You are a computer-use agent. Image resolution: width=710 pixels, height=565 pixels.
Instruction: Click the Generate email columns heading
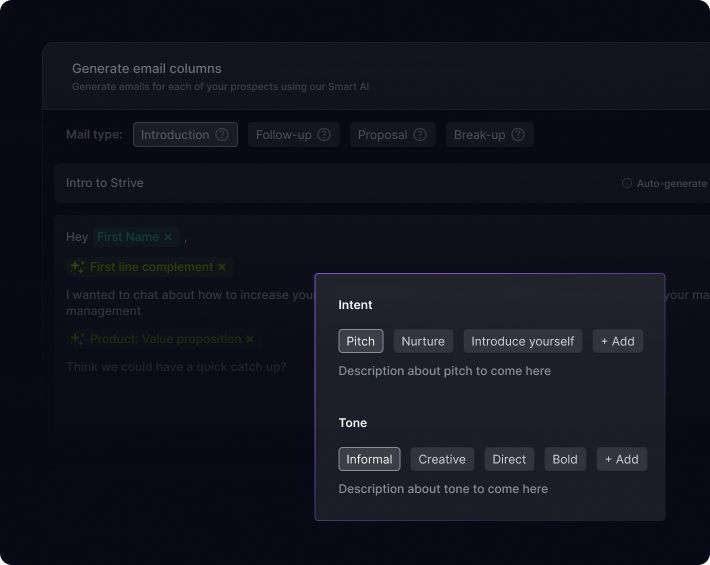pos(147,68)
